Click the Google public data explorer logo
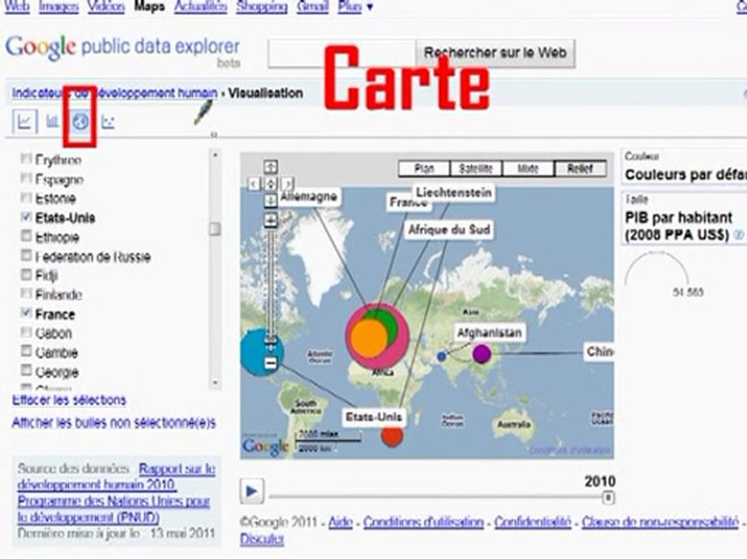This screenshot has width=747, height=560. (x=122, y=49)
